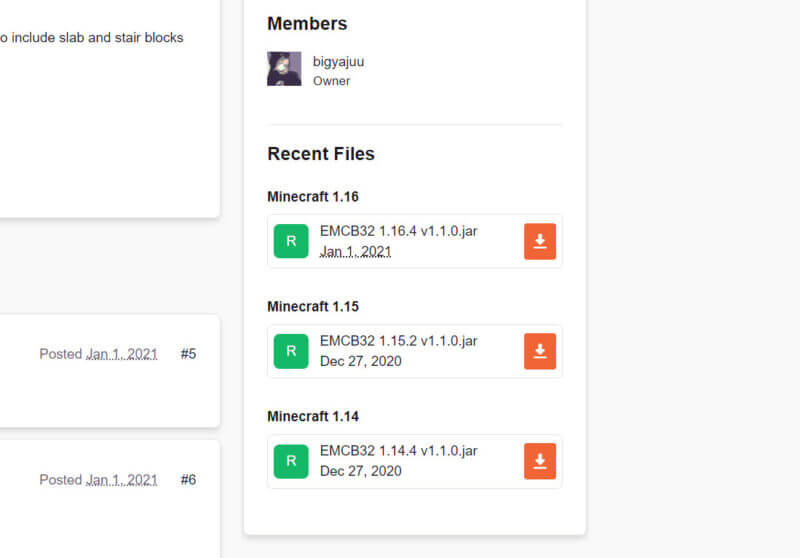The width and height of the screenshot is (800, 558).
Task: Download EMCB32 1.16.4 v1.1.0.jar file
Action: [540, 241]
